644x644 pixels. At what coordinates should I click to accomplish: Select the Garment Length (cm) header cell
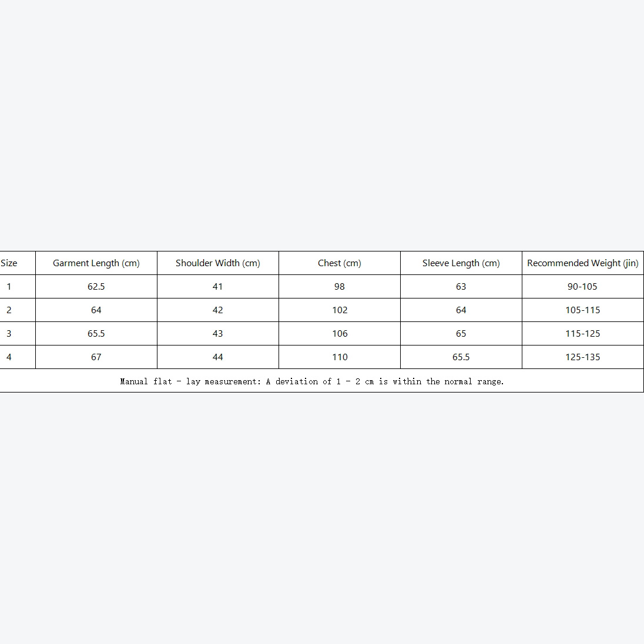[x=96, y=263]
